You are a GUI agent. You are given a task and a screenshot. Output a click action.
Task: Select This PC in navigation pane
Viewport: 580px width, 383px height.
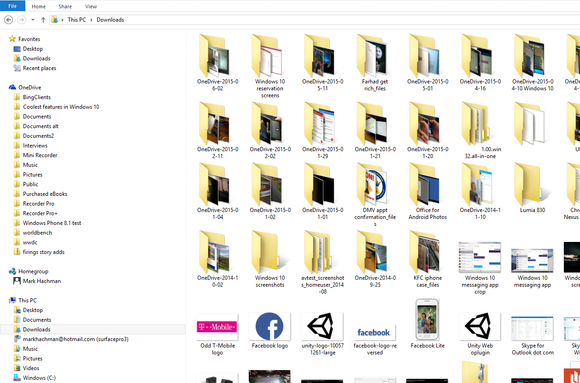tap(27, 300)
